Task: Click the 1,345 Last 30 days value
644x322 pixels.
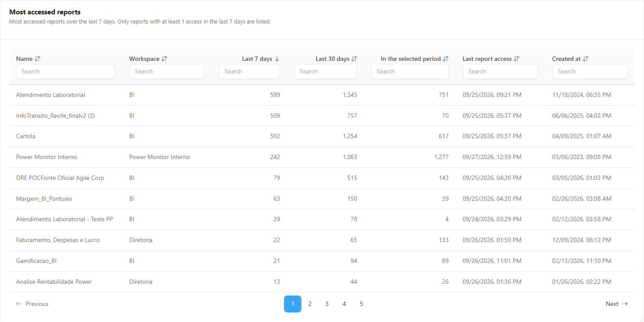Action: click(350, 95)
